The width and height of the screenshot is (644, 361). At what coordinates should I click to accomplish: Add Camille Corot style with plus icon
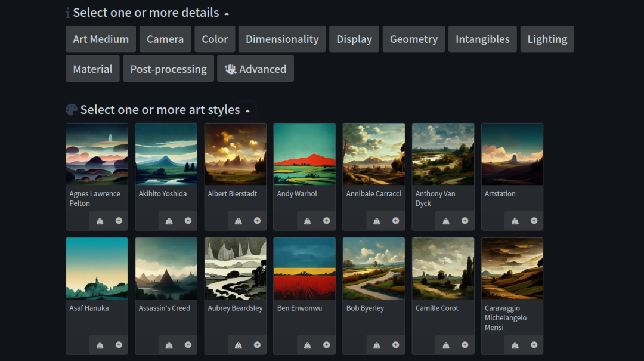(x=465, y=345)
